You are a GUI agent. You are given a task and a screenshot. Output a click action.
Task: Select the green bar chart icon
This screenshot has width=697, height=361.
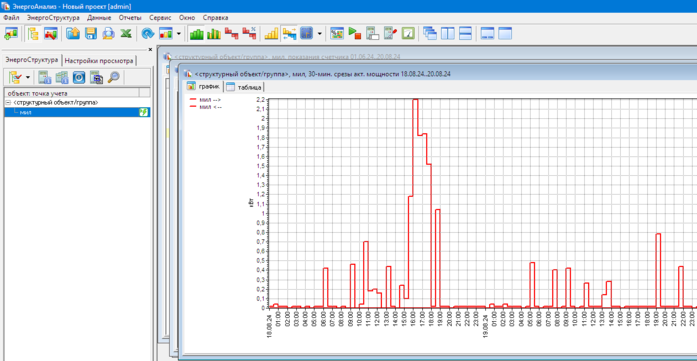196,33
